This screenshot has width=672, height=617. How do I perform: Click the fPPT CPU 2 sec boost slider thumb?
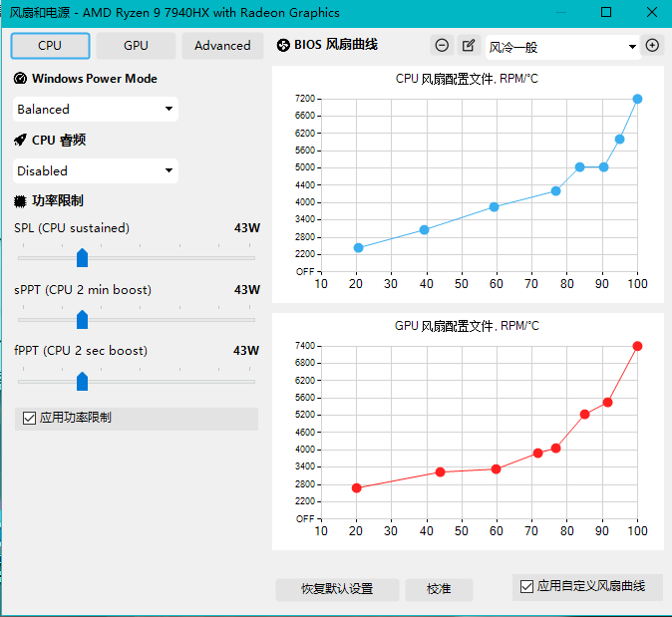(83, 381)
